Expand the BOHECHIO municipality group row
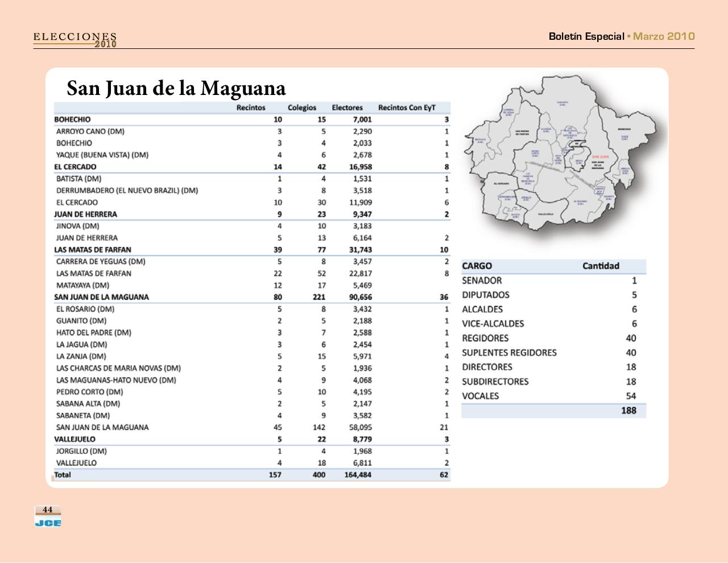The height and width of the screenshot is (563, 728). tap(73, 119)
